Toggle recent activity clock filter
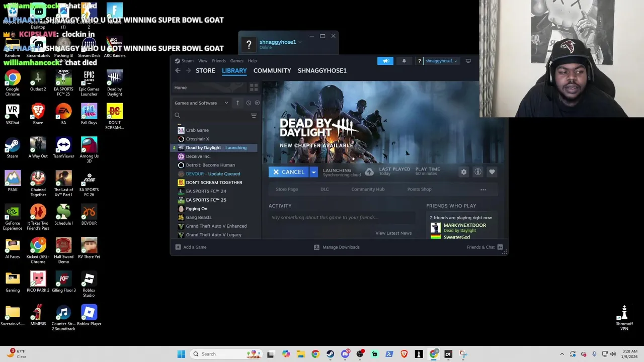This screenshot has width=644, height=362. [x=249, y=103]
